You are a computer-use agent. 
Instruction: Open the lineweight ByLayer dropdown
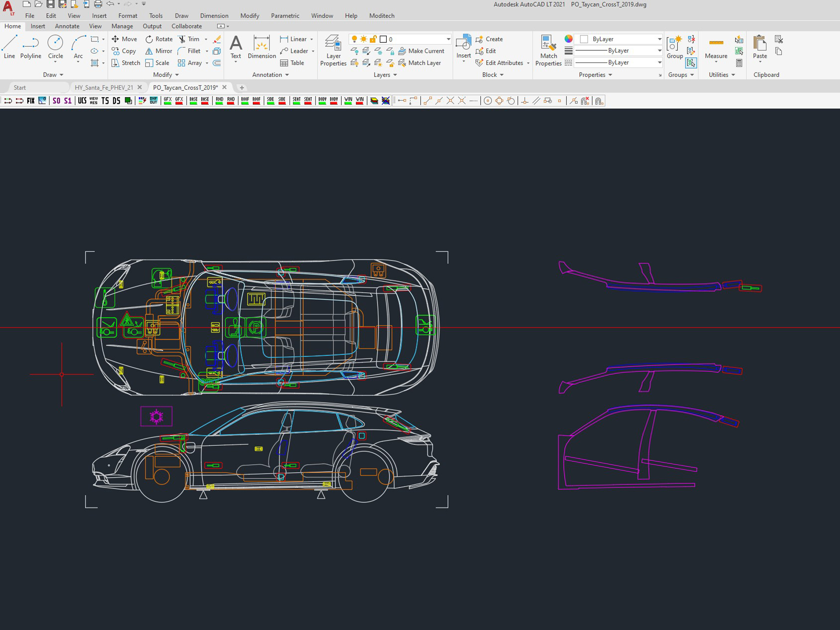click(x=619, y=51)
